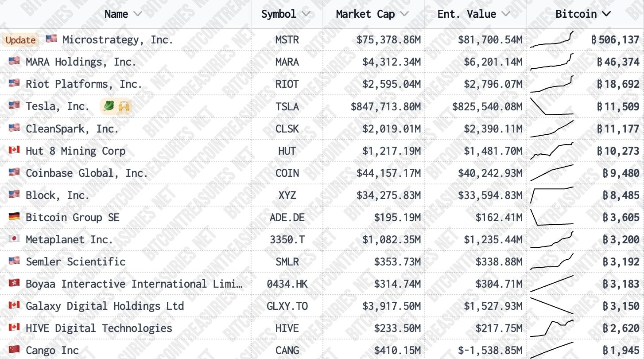Open the Galaxy Digital holdings sparkline chart
Image resolution: width=644 pixels, height=359 pixels.
(552, 306)
